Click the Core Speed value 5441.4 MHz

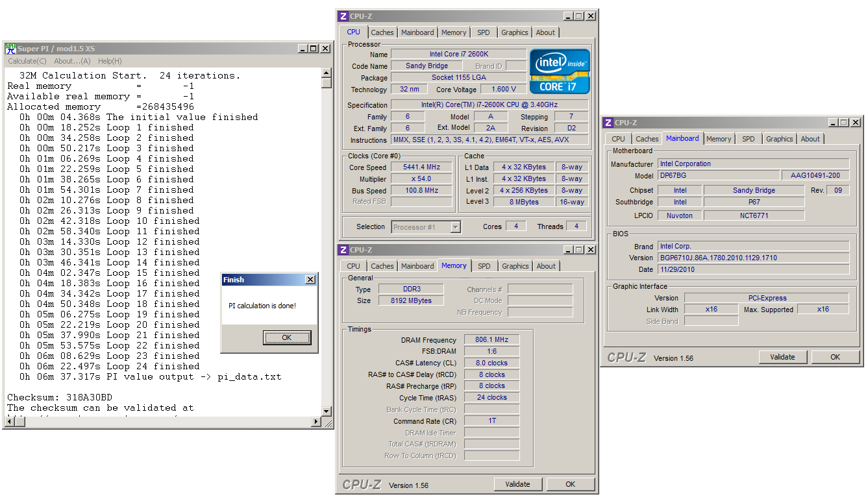coord(421,167)
